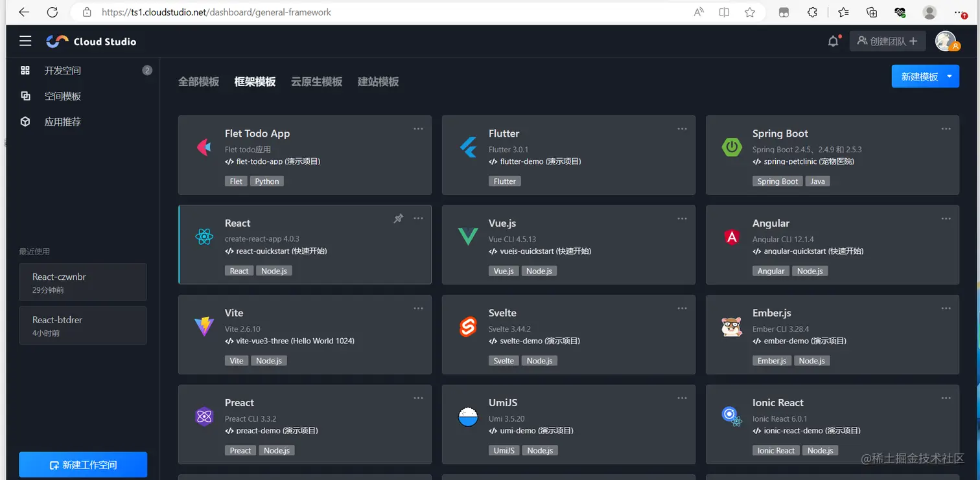The image size is (980, 480).
Task: Click the Cloud Studio logo
Action: click(x=91, y=41)
